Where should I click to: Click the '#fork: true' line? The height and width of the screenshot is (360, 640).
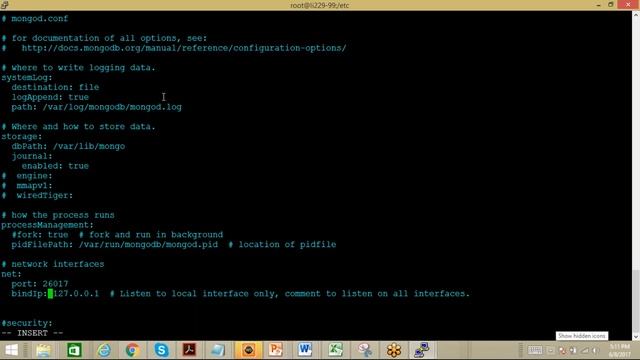pyautogui.click(x=117, y=235)
